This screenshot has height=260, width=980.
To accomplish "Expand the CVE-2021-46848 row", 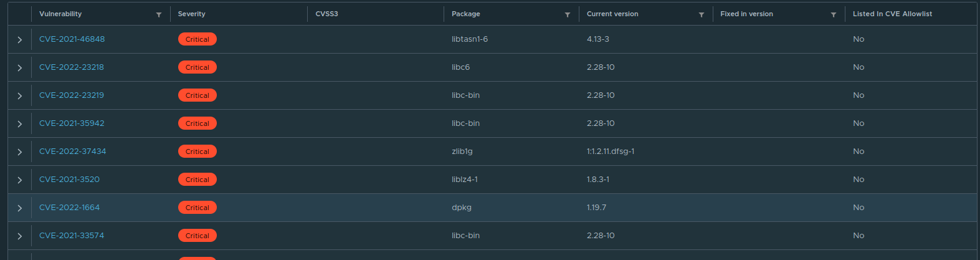I will [20, 40].
